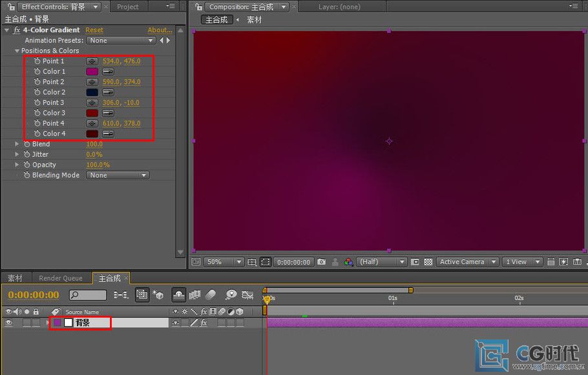Open the Color 2 dark blue swatch

(92, 92)
